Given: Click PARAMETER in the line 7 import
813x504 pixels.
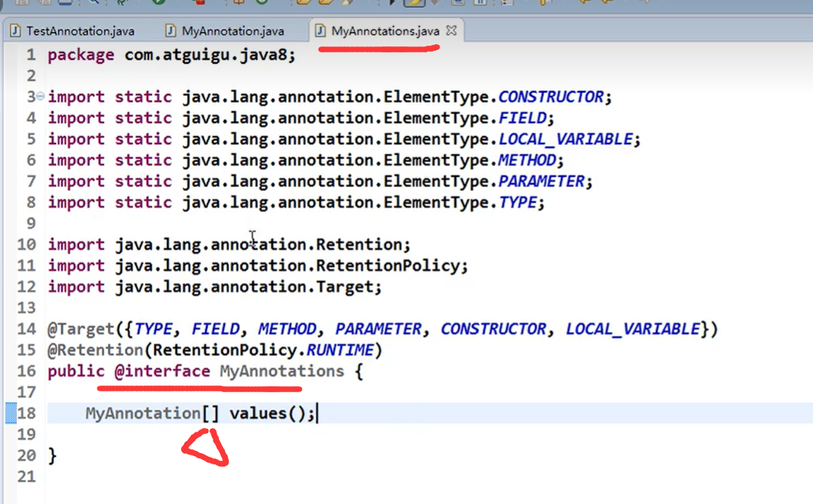Looking at the screenshot, I should (x=541, y=182).
